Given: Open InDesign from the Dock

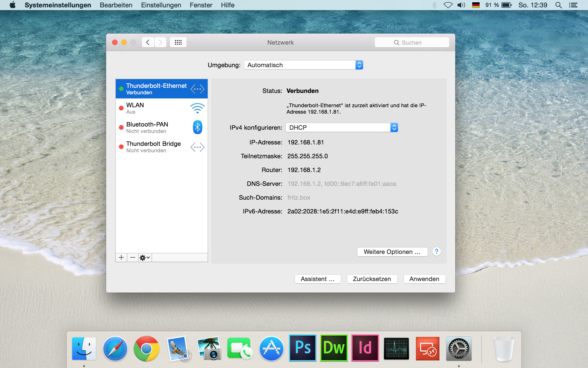Looking at the screenshot, I should (x=365, y=348).
